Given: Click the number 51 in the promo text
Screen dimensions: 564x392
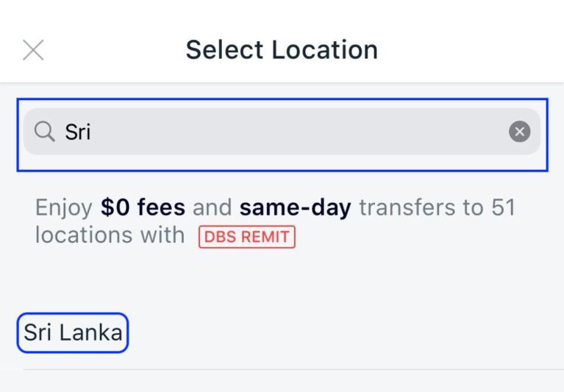Looking at the screenshot, I should coord(503,207).
